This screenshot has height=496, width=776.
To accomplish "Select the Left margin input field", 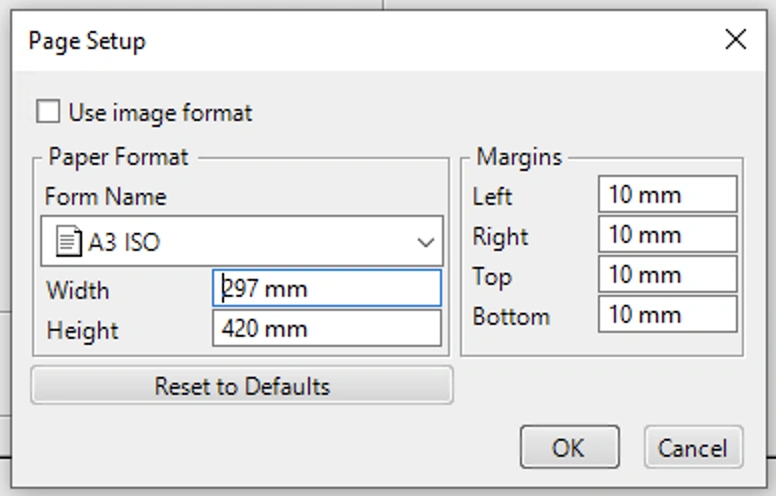I will [x=667, y=194].
